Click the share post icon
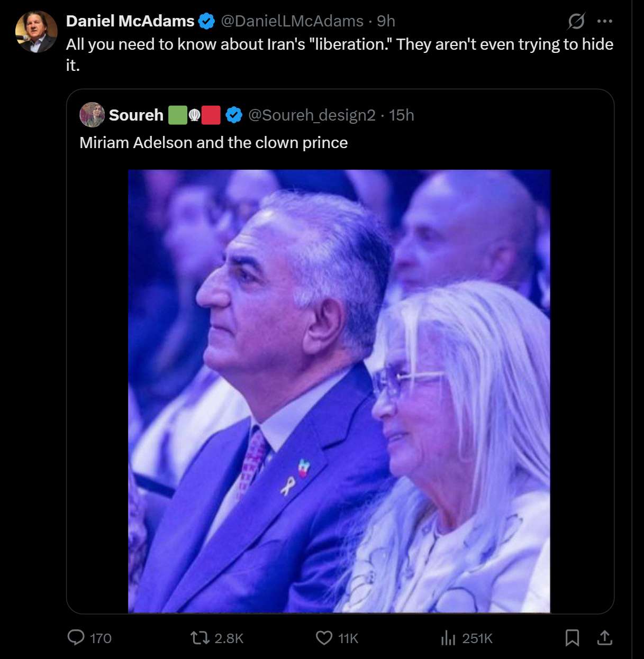The width and height of the screenshot is (644, 659). coord(604,638)
